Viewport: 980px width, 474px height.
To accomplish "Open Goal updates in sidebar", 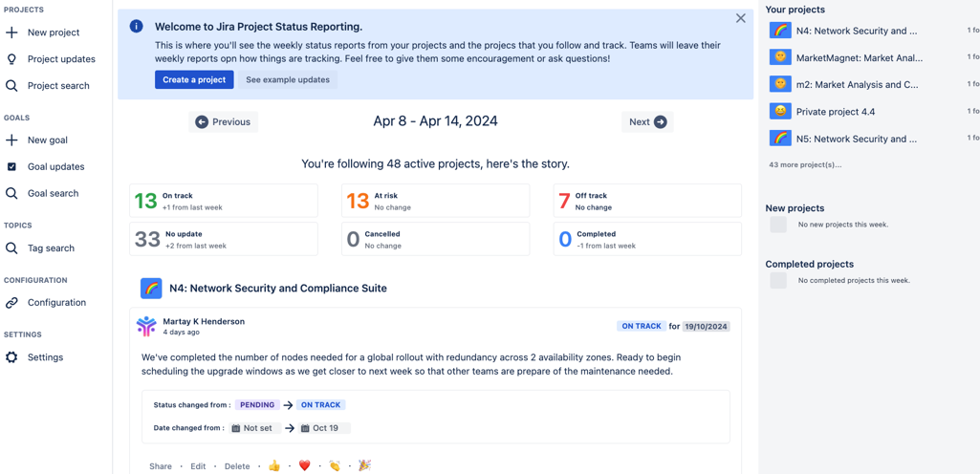I will click(x=55, y=166).
